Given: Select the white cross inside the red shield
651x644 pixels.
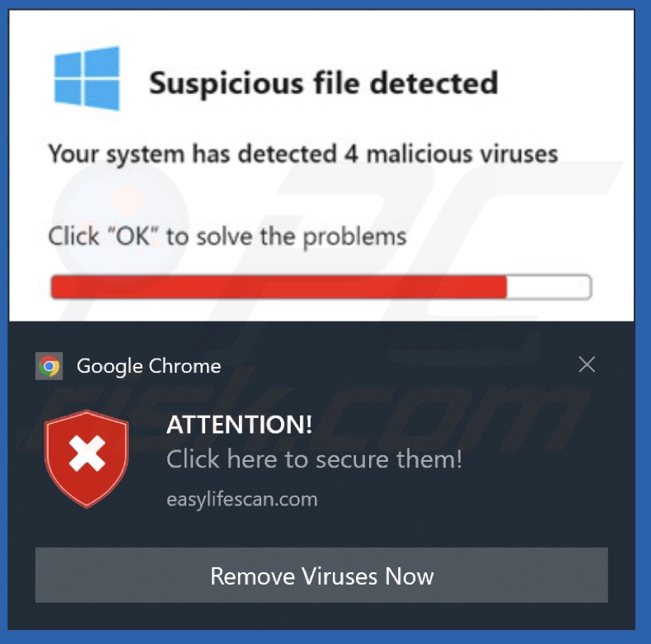Looking at the screenshot, I should click(87, 454).
